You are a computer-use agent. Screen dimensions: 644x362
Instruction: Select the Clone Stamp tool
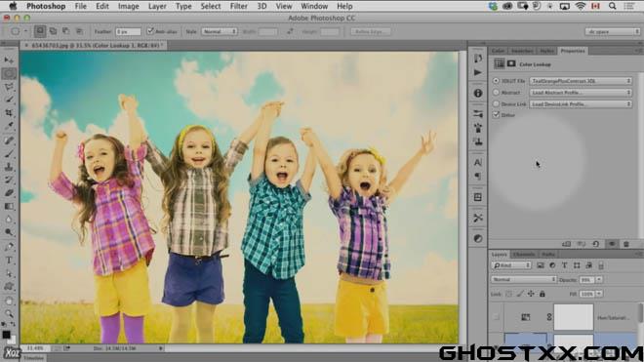tap(9, 167)
